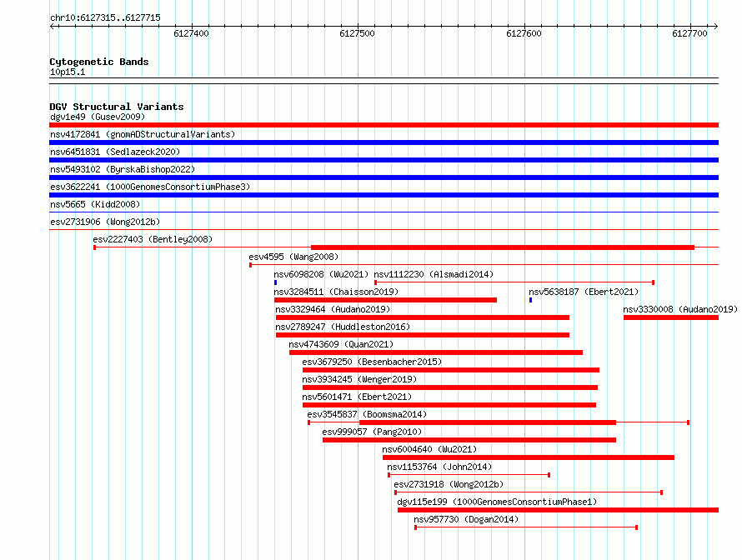Select the nsv4172841 (gnomADStructuralVariants) label
The width and height of the screenshot is (742, 560).
143,134
